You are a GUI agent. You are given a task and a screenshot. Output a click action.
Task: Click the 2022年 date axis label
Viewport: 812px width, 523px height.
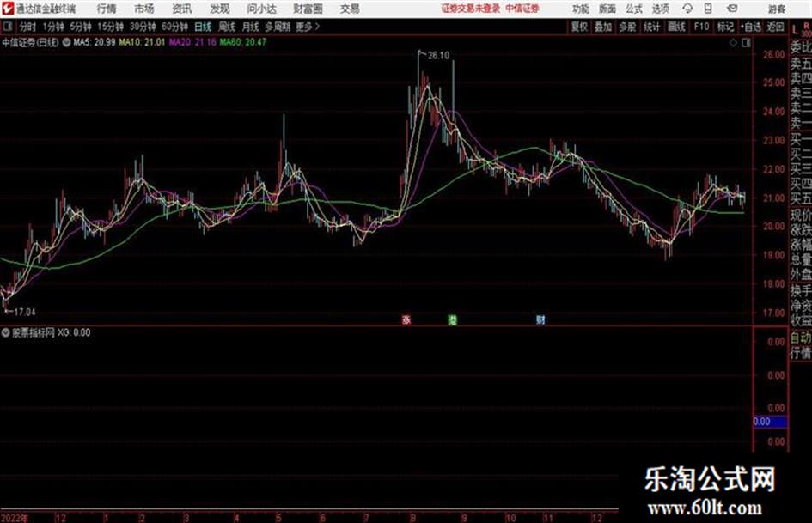click(15, 518)
